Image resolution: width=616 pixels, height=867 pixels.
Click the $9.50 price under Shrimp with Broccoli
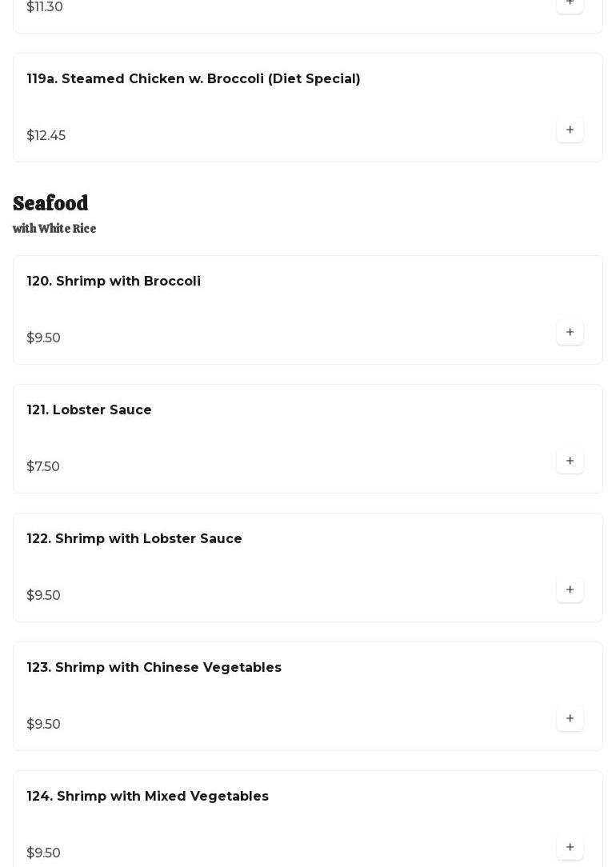coord(44,338)
